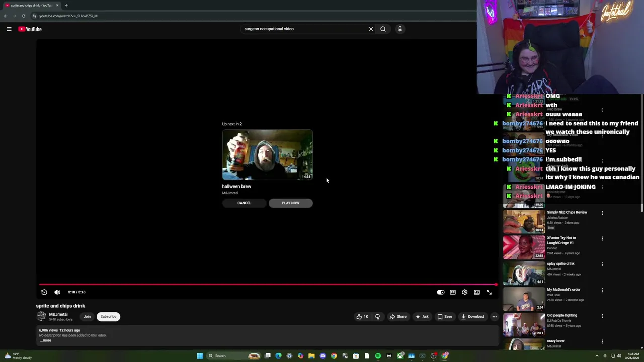Open the YouTube guide hamburger menu
Image resolution: width=644 pixels, height=362 pixels.
pos(9,29)
